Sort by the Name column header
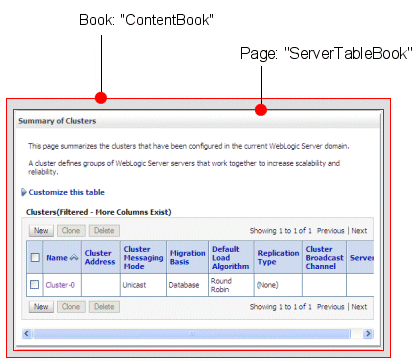The width and height of the screenshot is (417, 363). point(57,258)
